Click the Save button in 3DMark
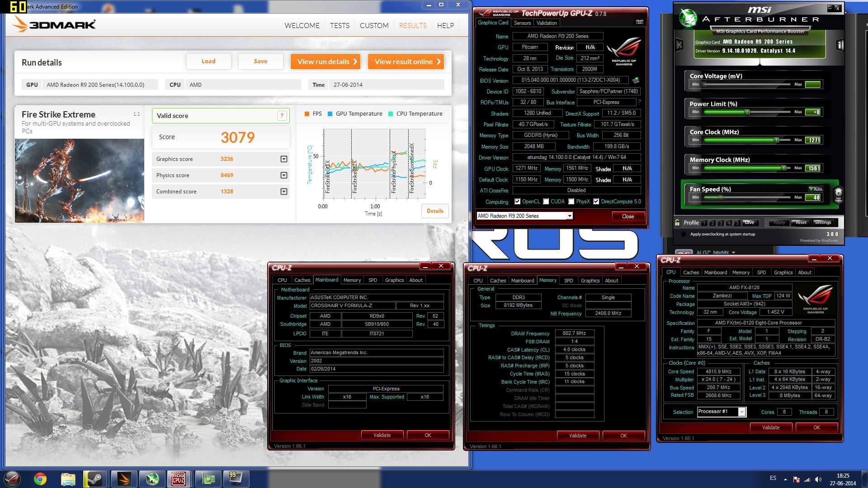Viewport: 868px width, 488px height. pos(260,61)
